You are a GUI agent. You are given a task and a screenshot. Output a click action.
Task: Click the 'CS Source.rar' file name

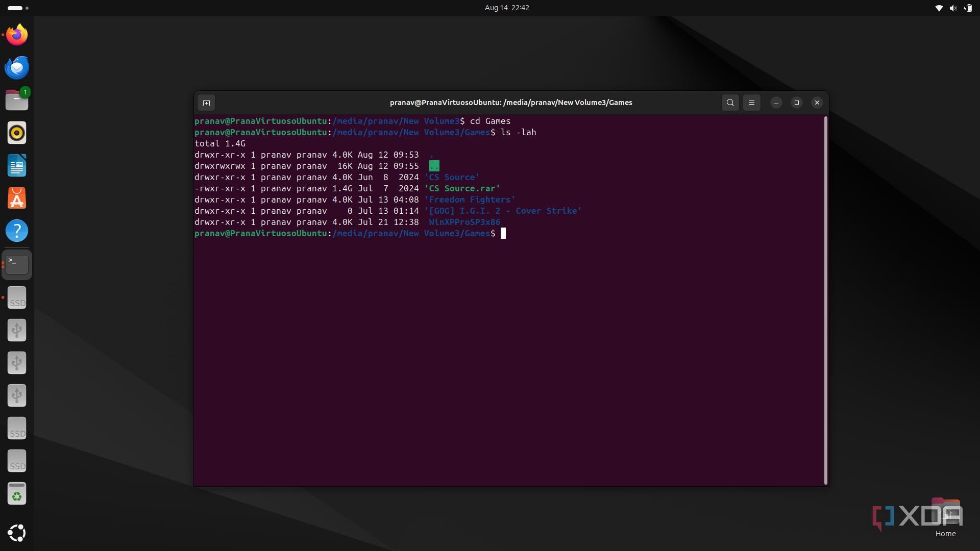(462, 188)
